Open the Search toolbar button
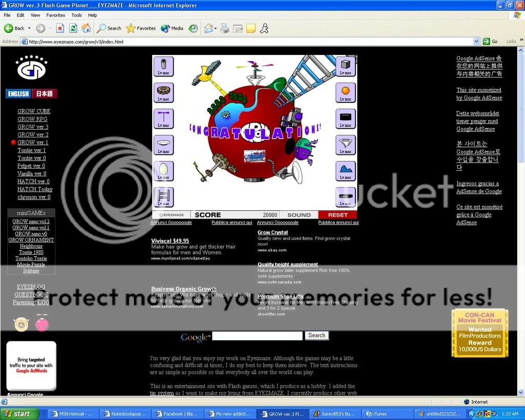This screenshot has width=525, height=420. point(109,29)
